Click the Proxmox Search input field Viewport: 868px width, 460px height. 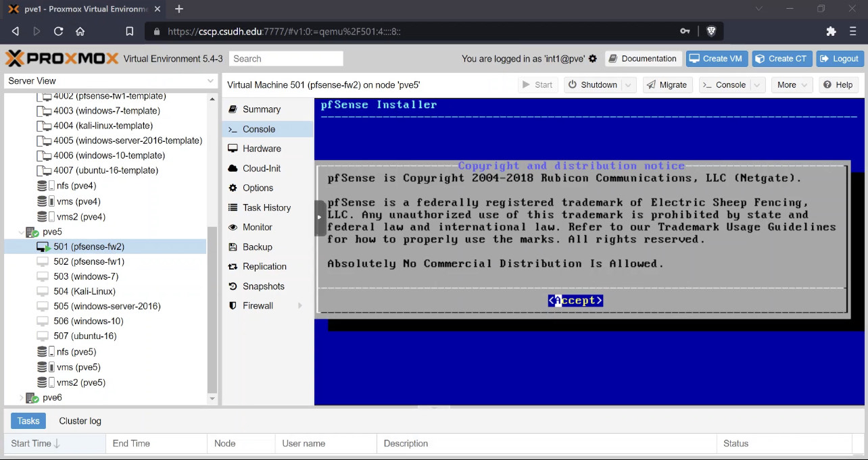[286, 59]
